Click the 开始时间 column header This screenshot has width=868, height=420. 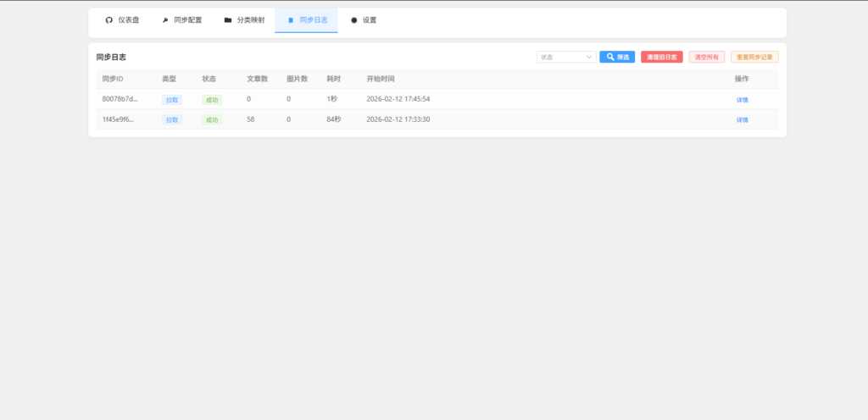381,79
